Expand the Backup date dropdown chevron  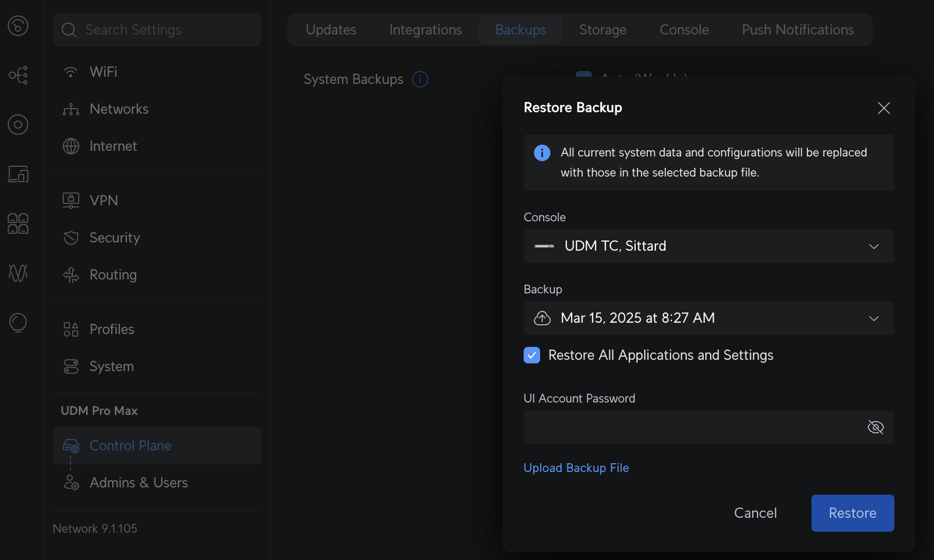coord(874,319)
